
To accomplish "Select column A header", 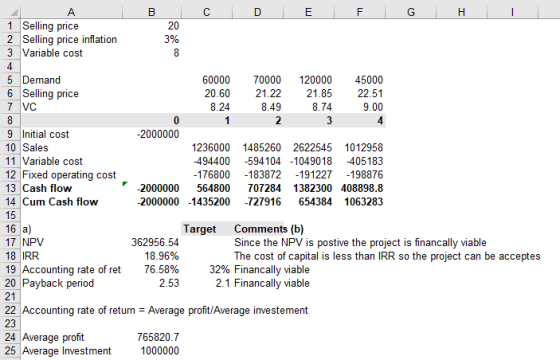I will tap(71, 12).
